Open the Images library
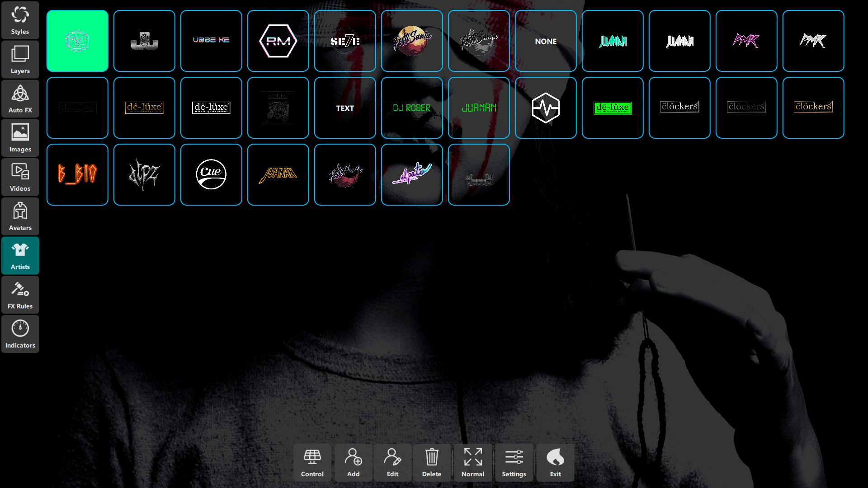This screenshot has width=868, height=488. (20, 137)
